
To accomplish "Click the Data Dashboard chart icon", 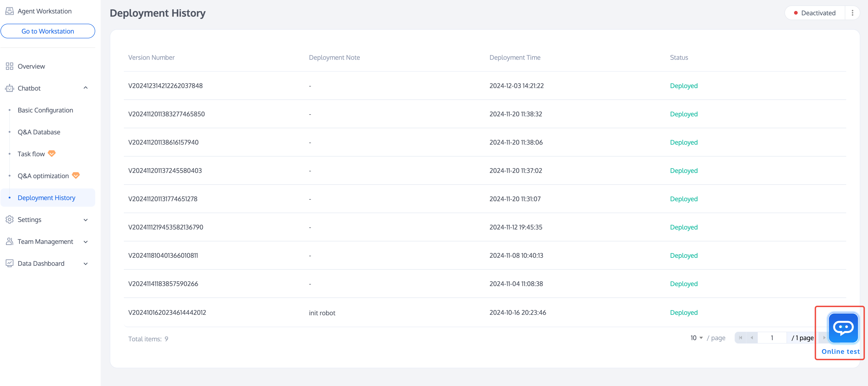I will tap(9, 263).
